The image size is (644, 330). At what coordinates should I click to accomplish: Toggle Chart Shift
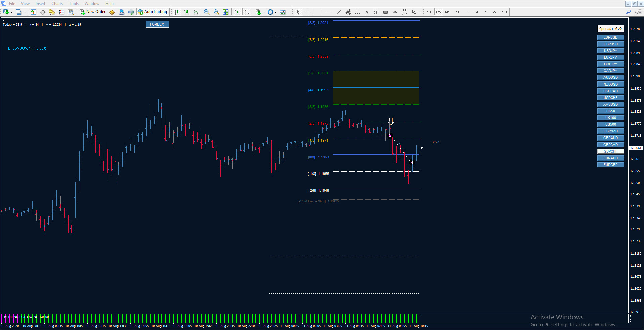point(247,12)
